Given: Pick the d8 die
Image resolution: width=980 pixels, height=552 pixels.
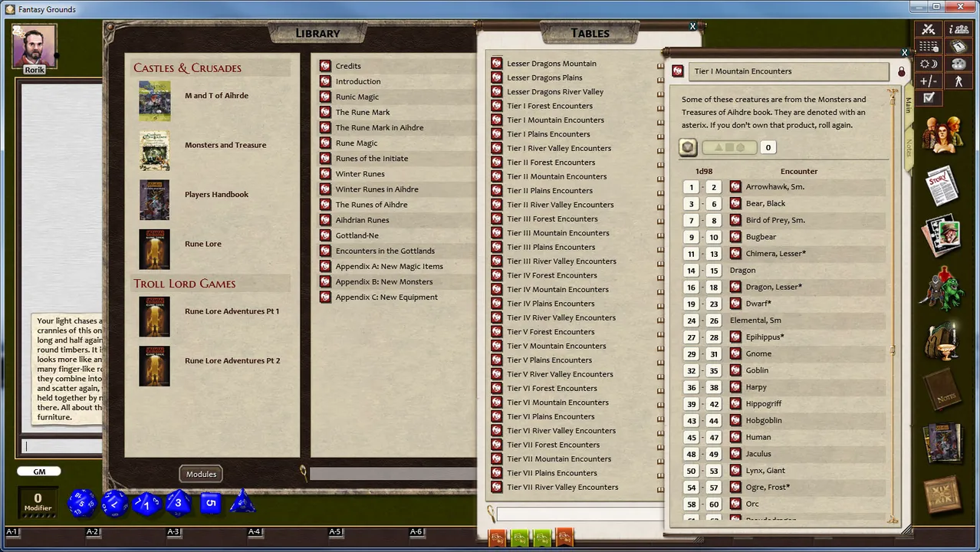Looking at the screenshot, I should 178,503.
